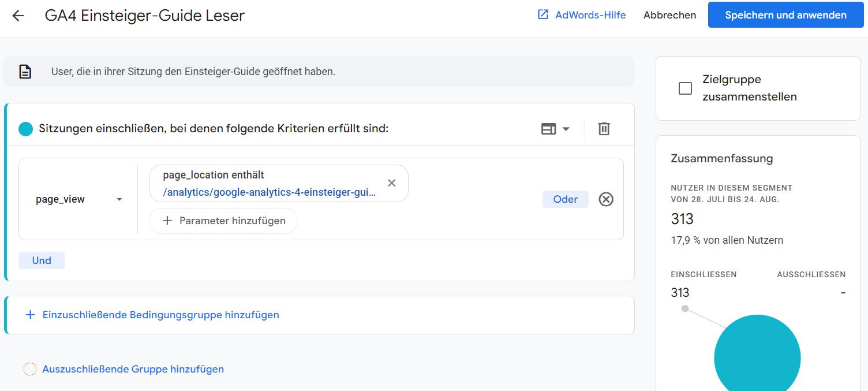
Task: Open the AdWords-Hilfe link
Action: click(x=590, y=15)
